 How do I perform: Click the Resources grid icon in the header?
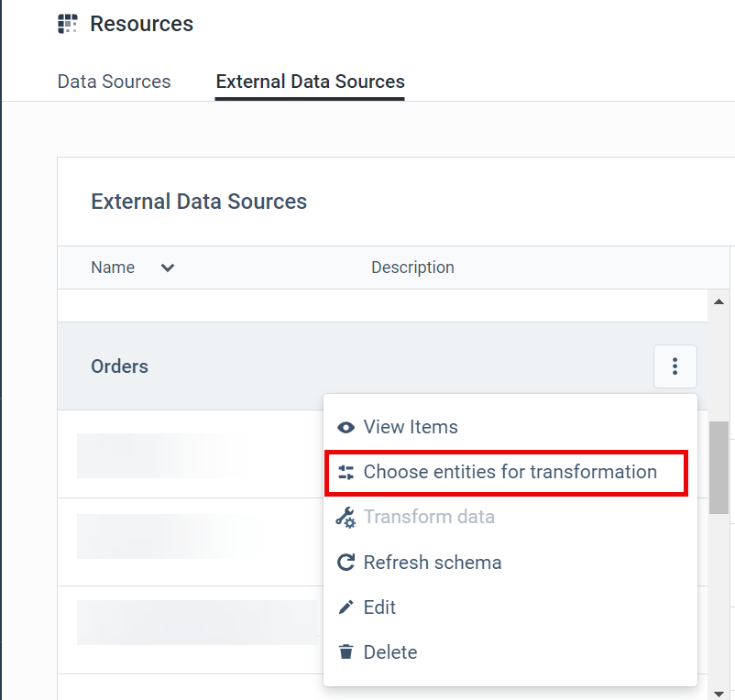(x=67, y=24)
